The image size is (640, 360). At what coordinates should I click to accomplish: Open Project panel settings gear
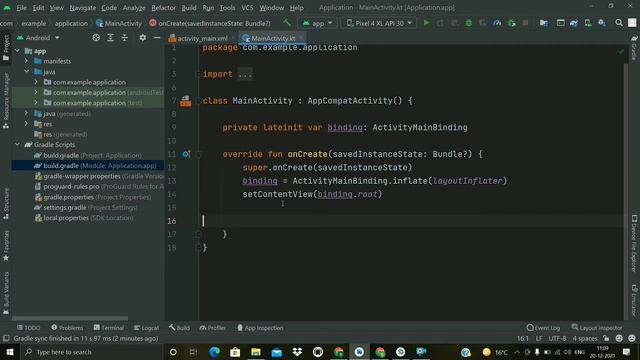[142, 38]
